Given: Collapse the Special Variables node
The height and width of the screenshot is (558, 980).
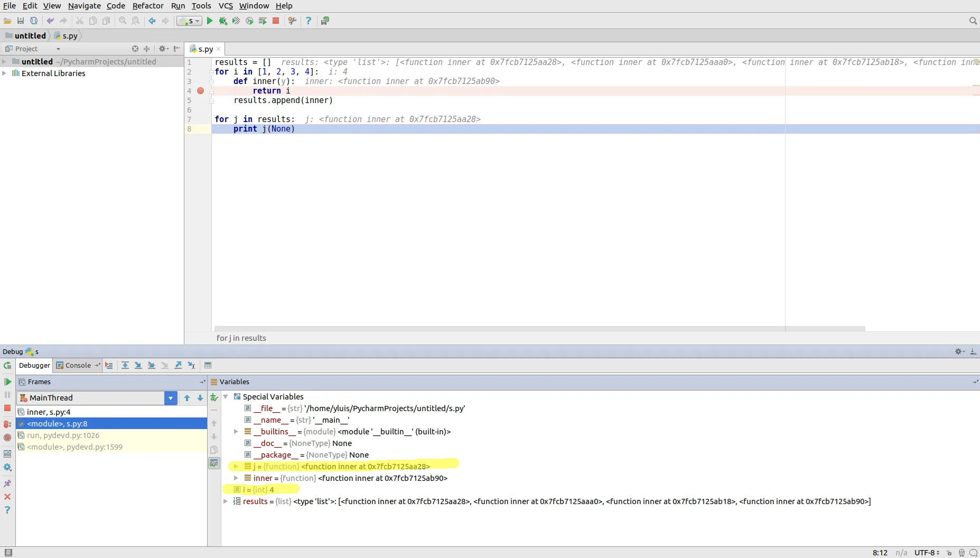Looking at the screenshot, I should tap(226, 397).
